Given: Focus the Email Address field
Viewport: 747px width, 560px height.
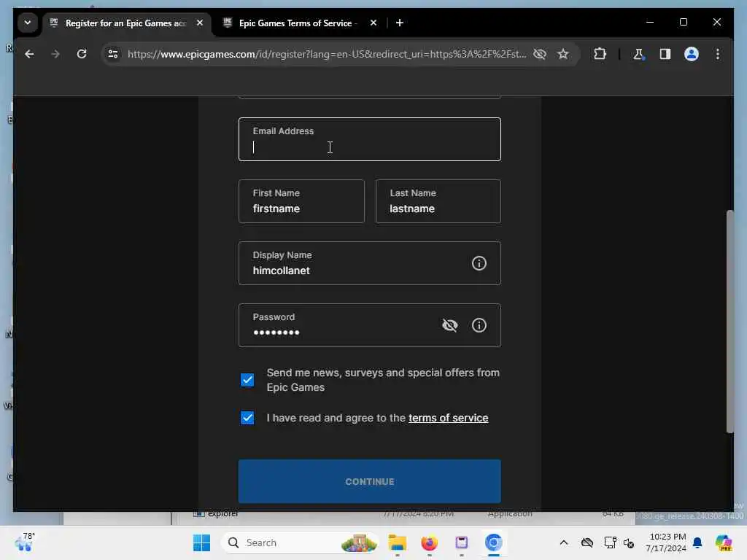Looking at the screenshot, I should pos(370,139).
